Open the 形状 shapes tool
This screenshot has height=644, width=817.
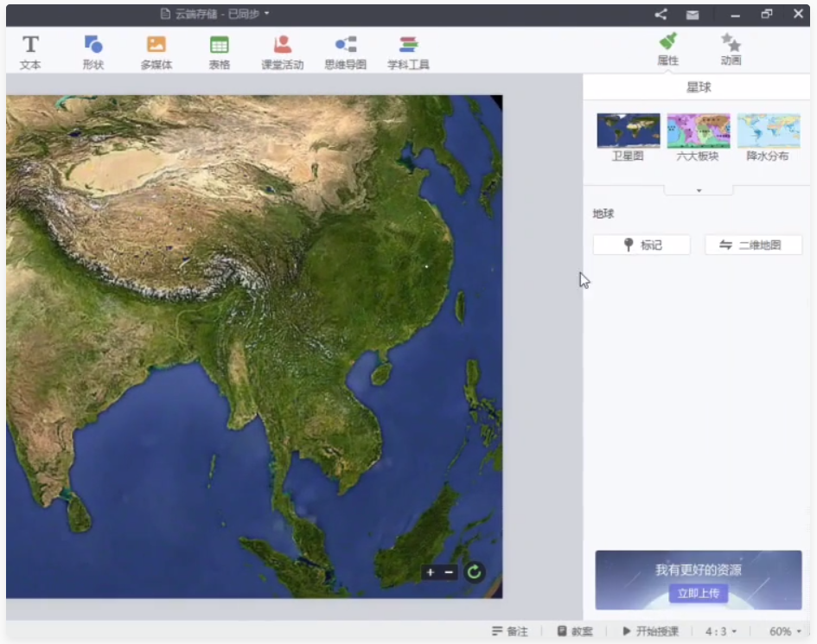pos(93,52)
